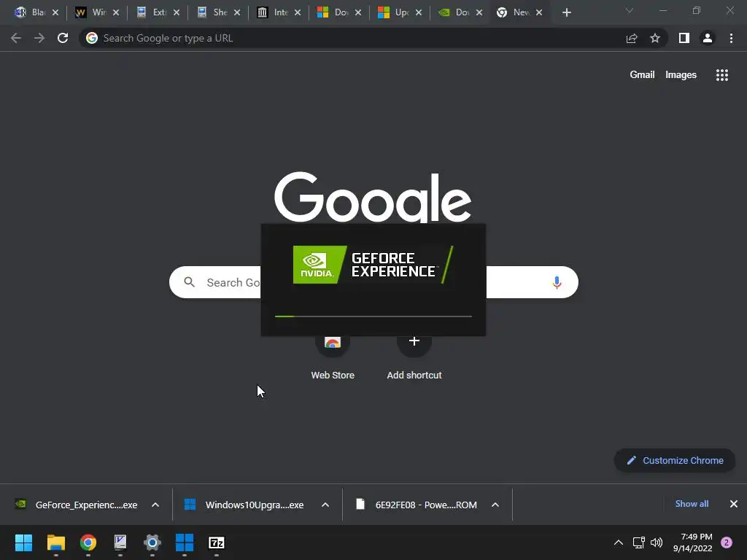Close the first Microsoft Dow tab
Screen dimensions: 747x560
pos(358,12)
